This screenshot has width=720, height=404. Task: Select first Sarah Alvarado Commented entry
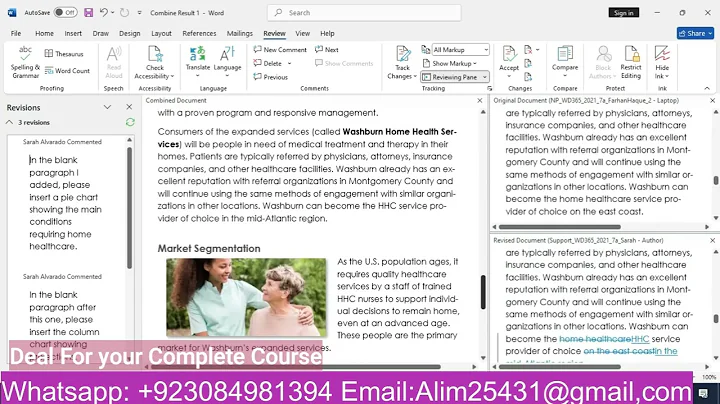(x=62, y=142)
